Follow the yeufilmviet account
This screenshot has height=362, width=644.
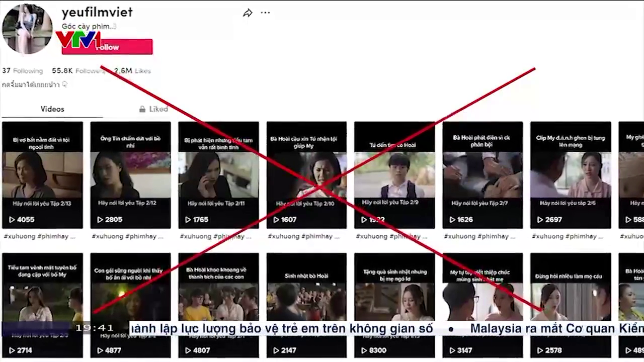[107, 47]
